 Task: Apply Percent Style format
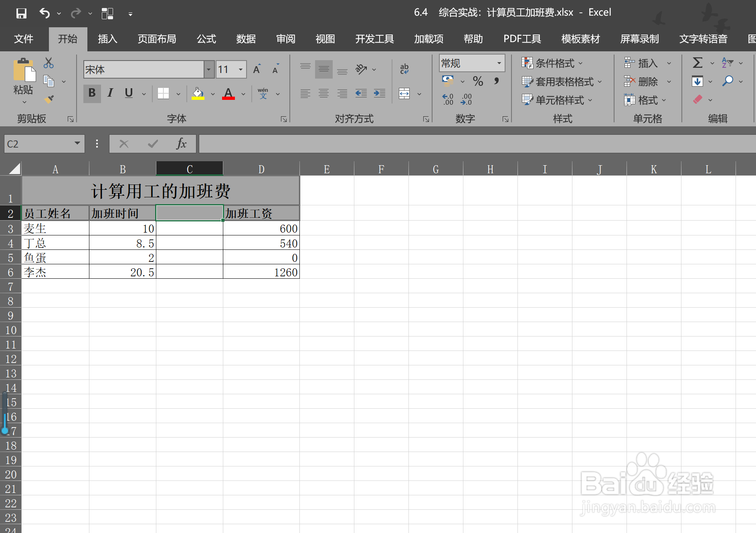coord(478,81)
